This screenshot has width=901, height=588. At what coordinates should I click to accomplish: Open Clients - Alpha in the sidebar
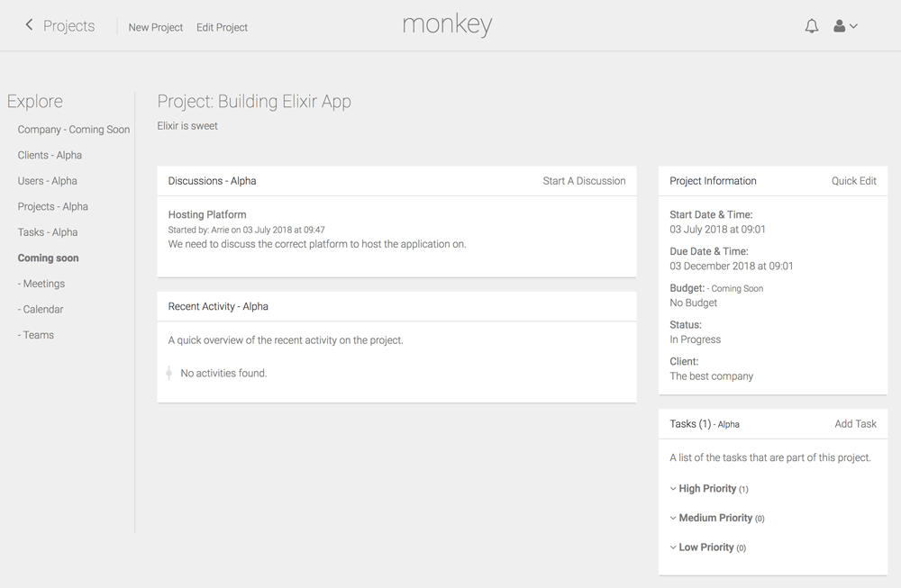(50, 155)
